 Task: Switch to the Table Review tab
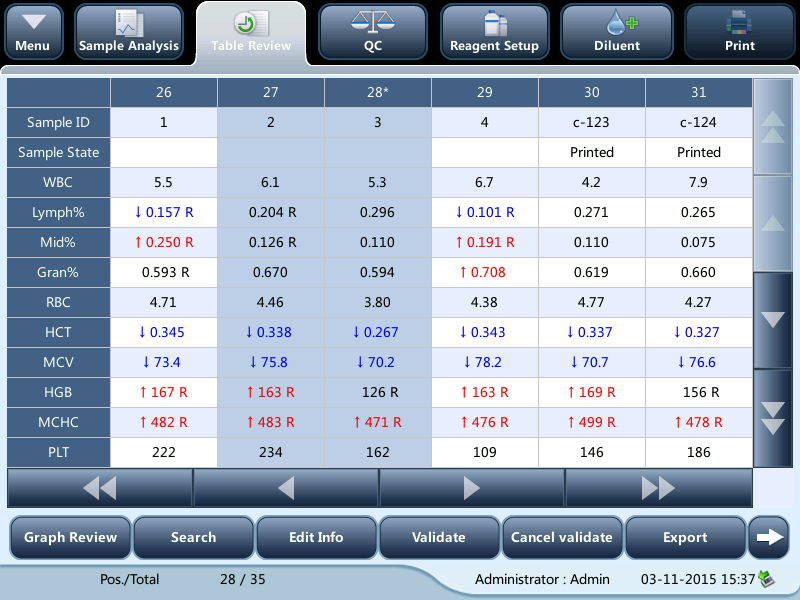(x=249, y=31)
